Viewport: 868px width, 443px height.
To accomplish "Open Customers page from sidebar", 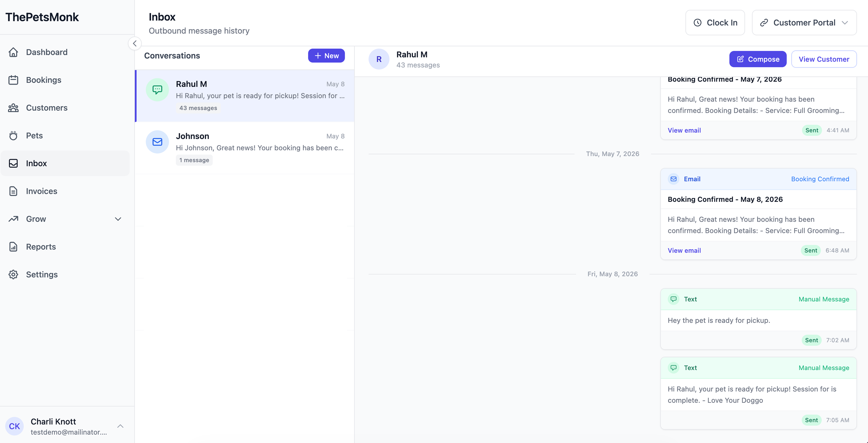I will click(47, 108).
